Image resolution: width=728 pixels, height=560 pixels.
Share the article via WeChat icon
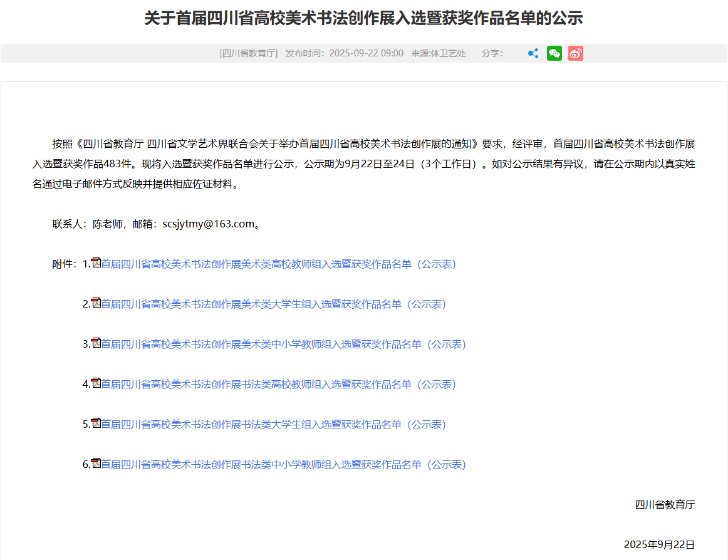554,53
